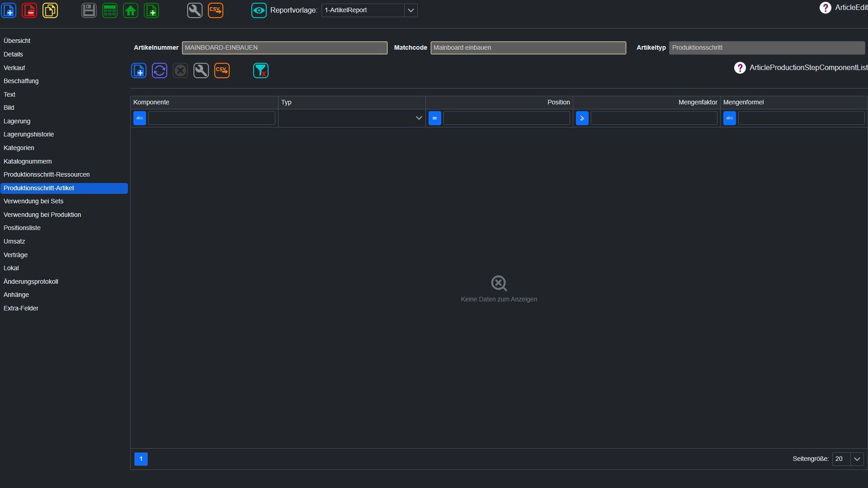
Task: Focus Komponente filter text box
Action: point(212,118)
